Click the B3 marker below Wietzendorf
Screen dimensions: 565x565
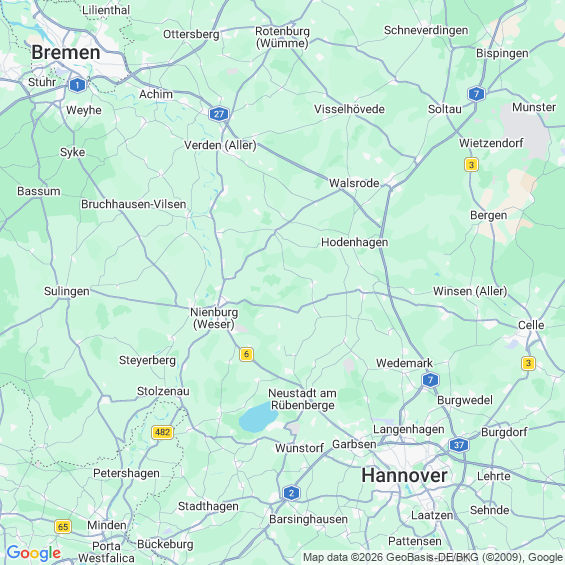tap(471, 165)
